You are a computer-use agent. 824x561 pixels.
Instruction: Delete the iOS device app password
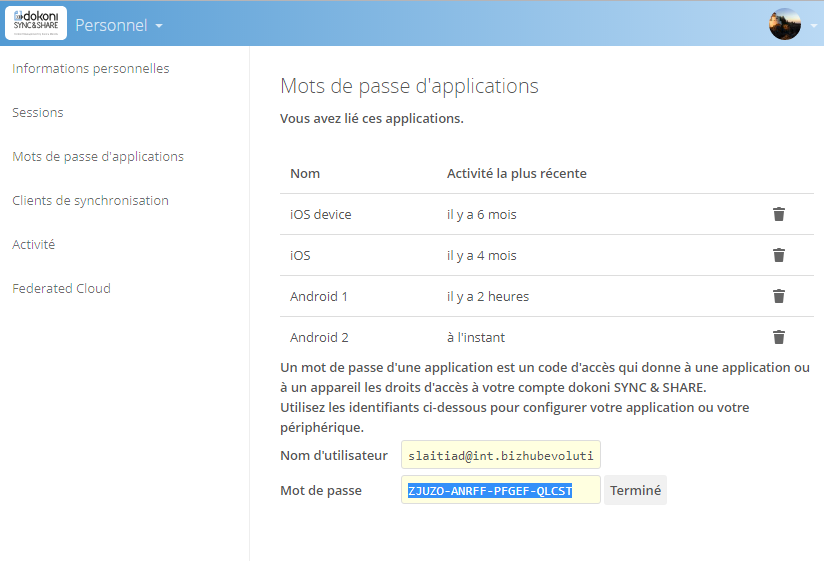[779, 214]
